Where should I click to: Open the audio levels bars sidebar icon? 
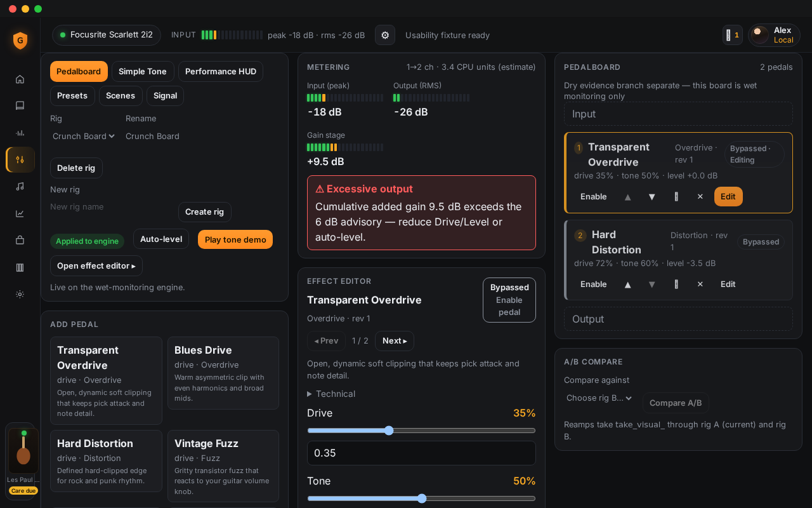[x=20, y=133]
